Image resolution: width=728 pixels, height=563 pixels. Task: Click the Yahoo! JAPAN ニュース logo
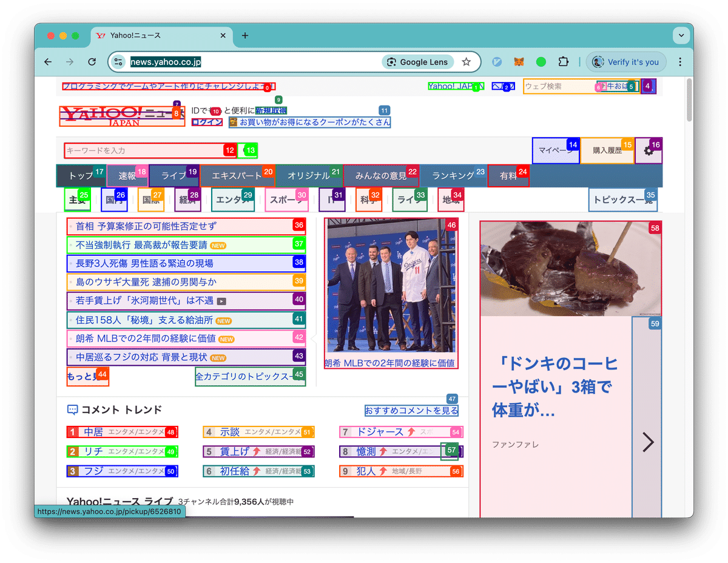coord(122,115)
